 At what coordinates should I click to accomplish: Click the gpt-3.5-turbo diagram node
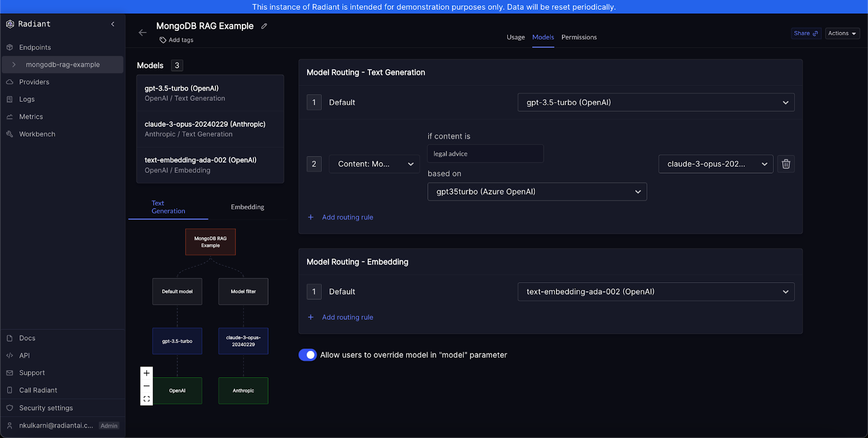(x=177, y=341)
